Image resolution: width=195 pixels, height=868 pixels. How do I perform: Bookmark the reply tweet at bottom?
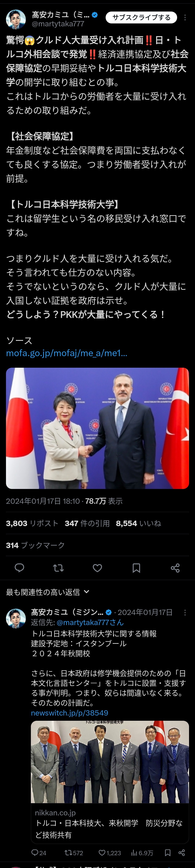click(x=168, y=852)
